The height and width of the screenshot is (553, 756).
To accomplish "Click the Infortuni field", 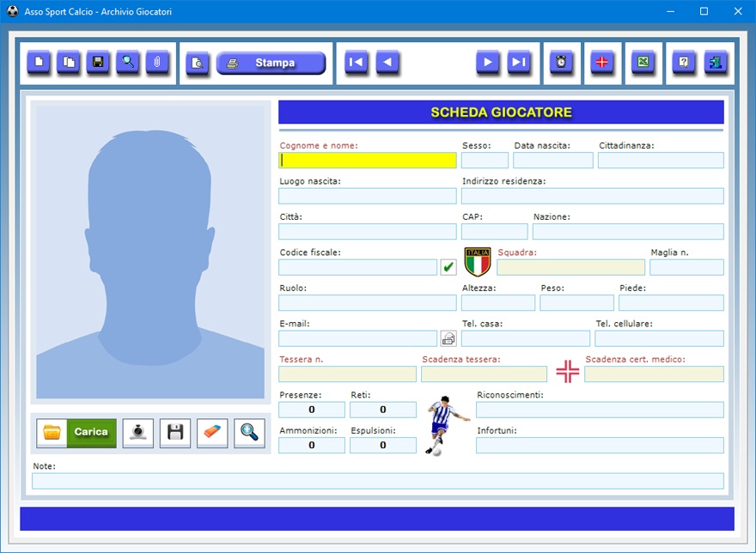I will 600,446.
